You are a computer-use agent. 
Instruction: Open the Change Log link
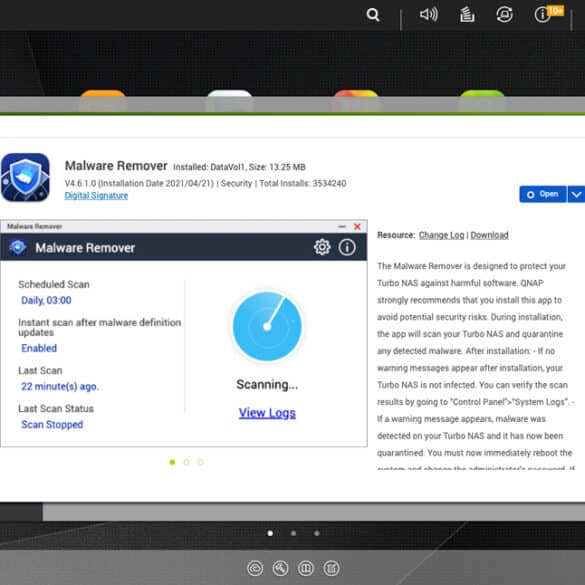click(441, 235)
